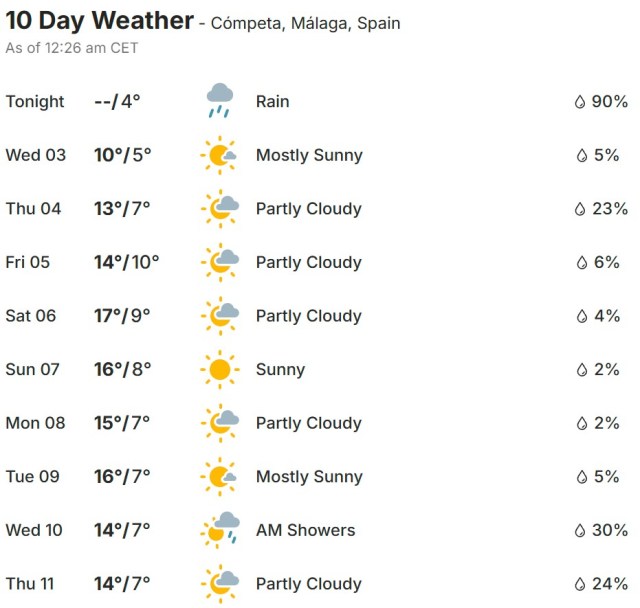640x608 pixels.
Task: Click the 17°/9° temperature for Sat 06
Action: (x=122, y=316)
